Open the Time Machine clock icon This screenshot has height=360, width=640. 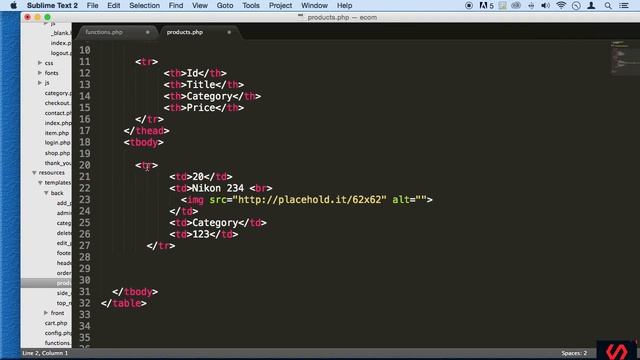tap(576, 6)
